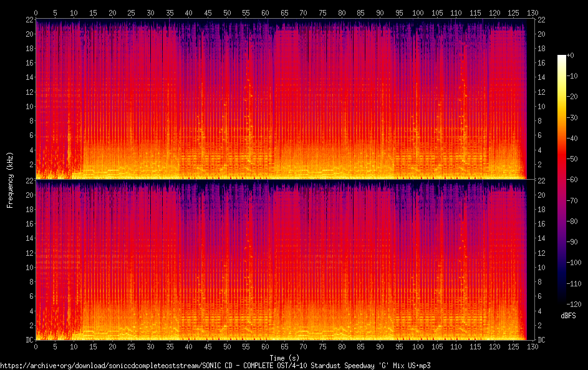Click the '100' tick on the bottom time axis
Viewport: 588px width, 370px height.
click(x=418, y=346)
